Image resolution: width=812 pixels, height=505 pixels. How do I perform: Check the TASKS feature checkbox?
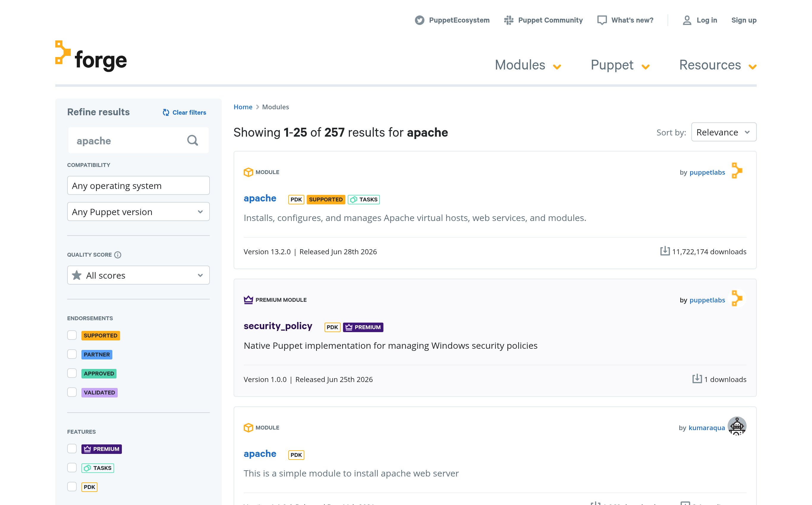(x=72, y=468)
